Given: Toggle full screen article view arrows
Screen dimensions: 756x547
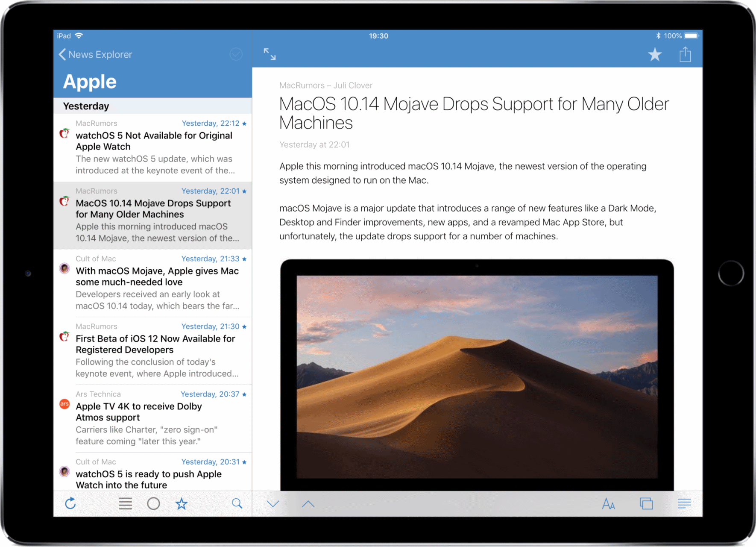Looking at the screenshot, I should (x=270, y=54).
